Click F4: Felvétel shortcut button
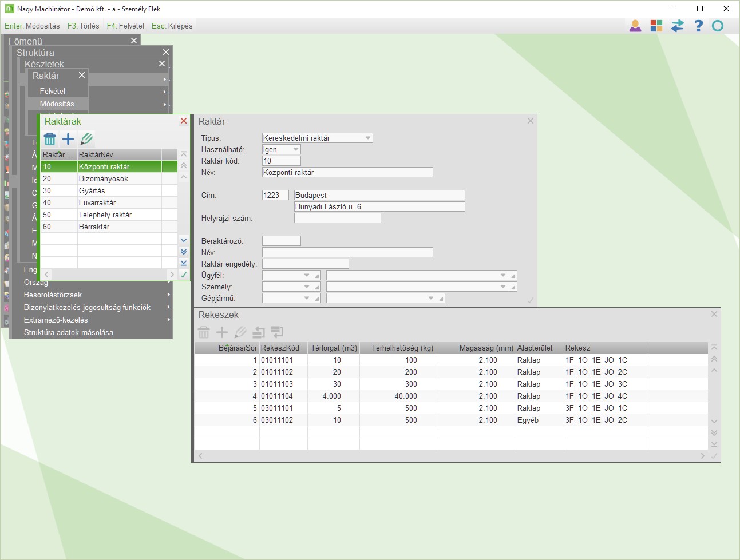The height and width of the screenshot is (560, 740). point(125,26)
